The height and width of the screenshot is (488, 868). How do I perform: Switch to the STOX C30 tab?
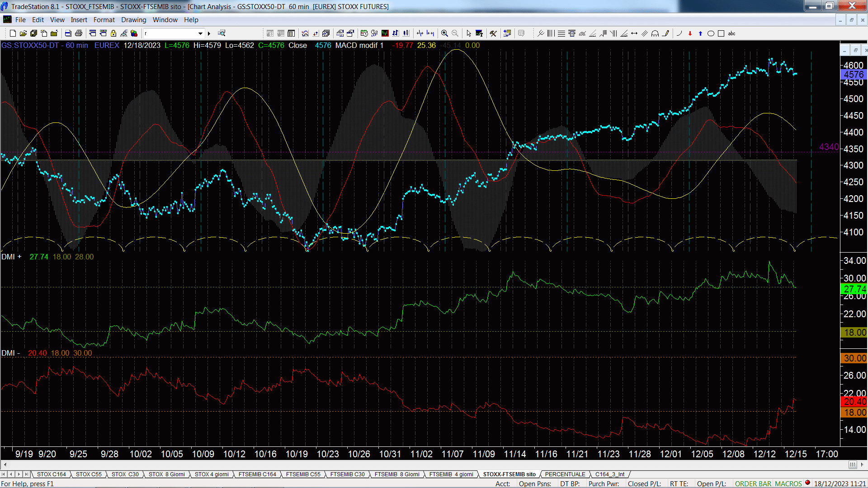(x=125, y=474)
